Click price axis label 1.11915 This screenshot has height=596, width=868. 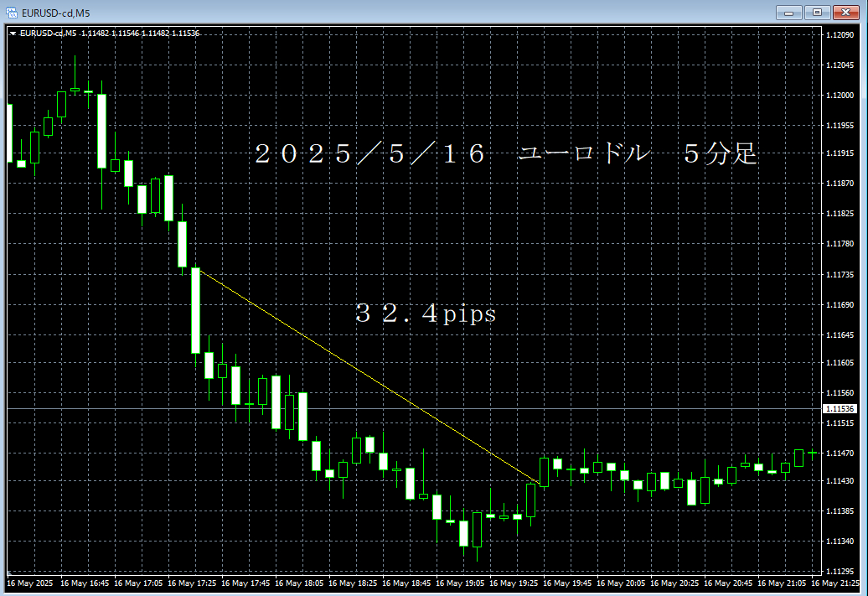tap(840, 153)
